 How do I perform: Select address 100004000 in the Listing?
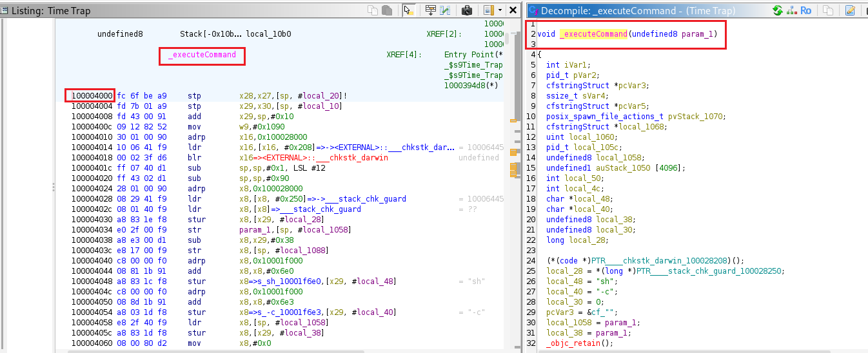(91, 96)
